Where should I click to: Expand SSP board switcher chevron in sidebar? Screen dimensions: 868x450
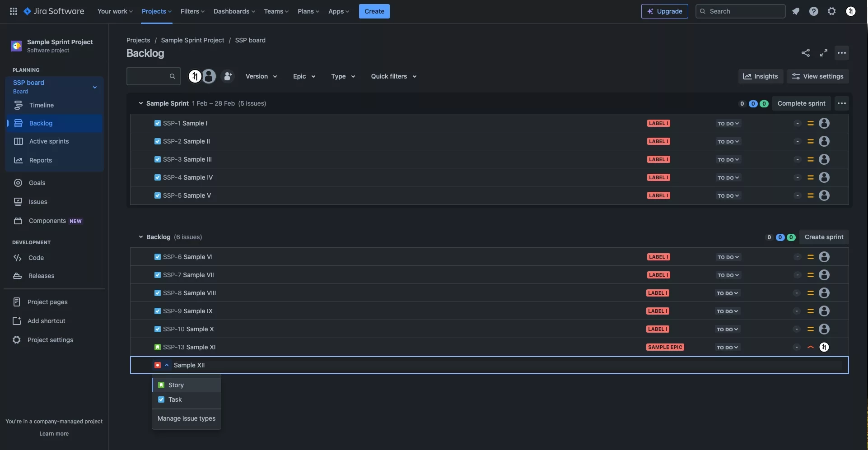[95, 87]
